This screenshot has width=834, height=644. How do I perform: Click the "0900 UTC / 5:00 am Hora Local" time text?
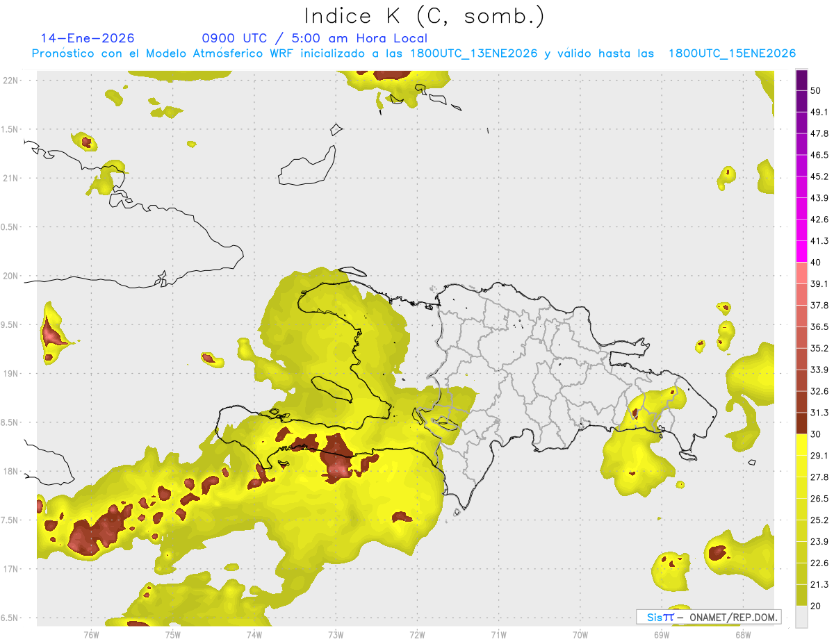[x=315, y=38]
